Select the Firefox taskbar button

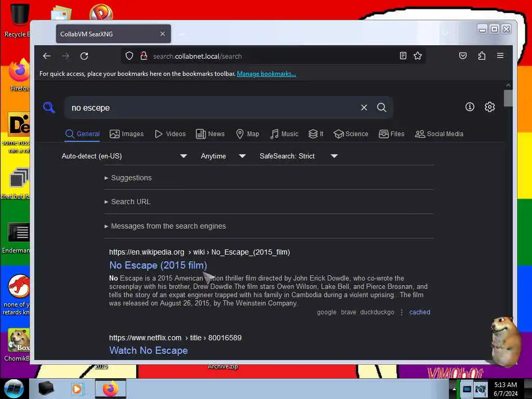(110, 389)
